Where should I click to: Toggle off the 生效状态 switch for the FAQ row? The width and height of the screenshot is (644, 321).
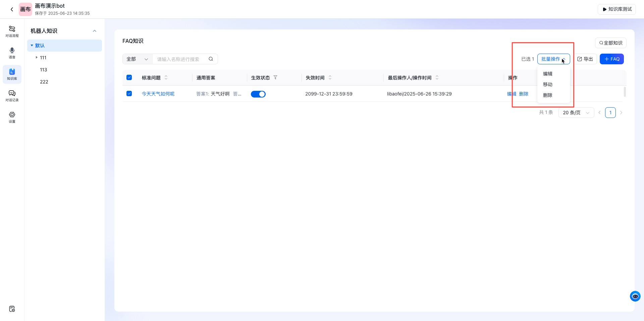[258, 94]
